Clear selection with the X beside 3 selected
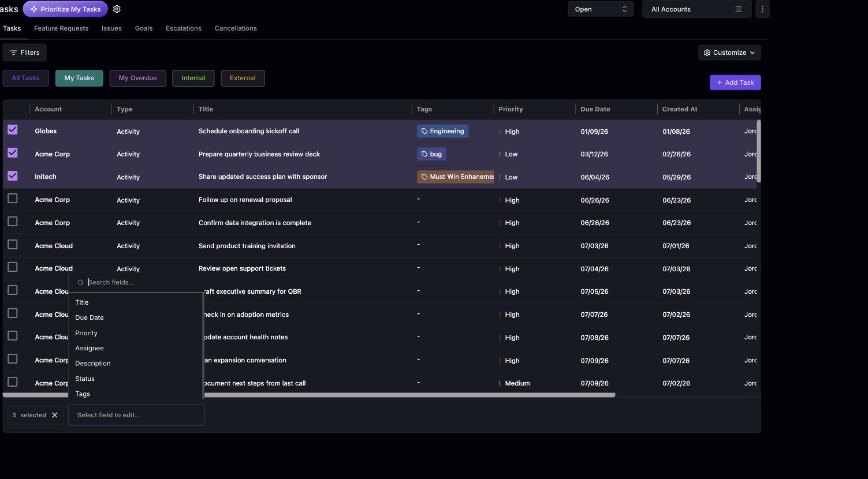This screenshot has width=868, height=479. coord(55,415)
